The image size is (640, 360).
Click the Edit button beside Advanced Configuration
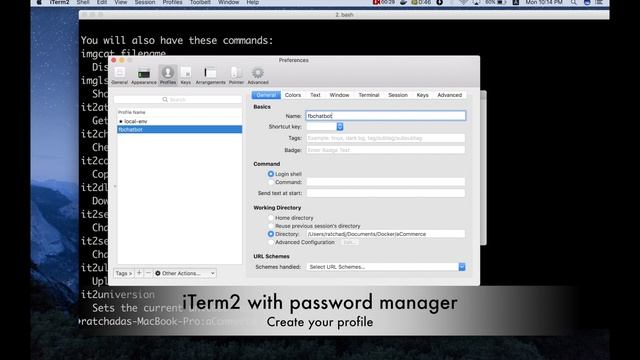pos(349,242)
